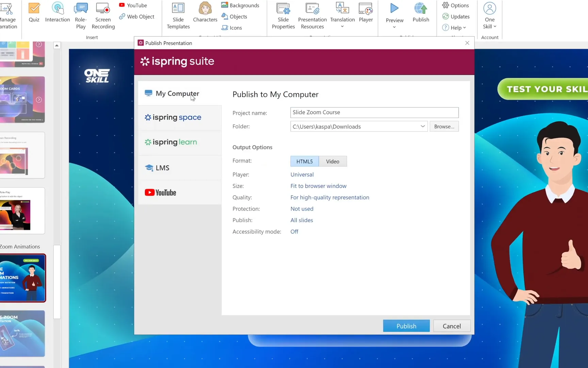Screen dimensions: 588x368
Task: Select the Zoom Cards slide thumbnail
Action: click(22, 99)
